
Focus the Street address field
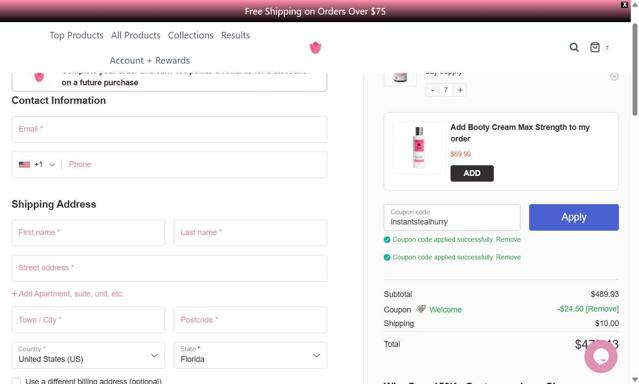click(x=170, y=268)
